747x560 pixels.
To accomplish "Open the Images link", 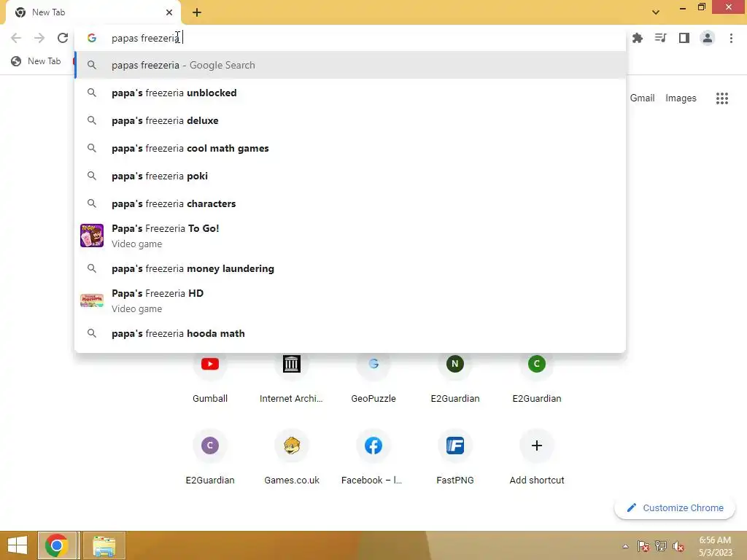I will point(681,98).
